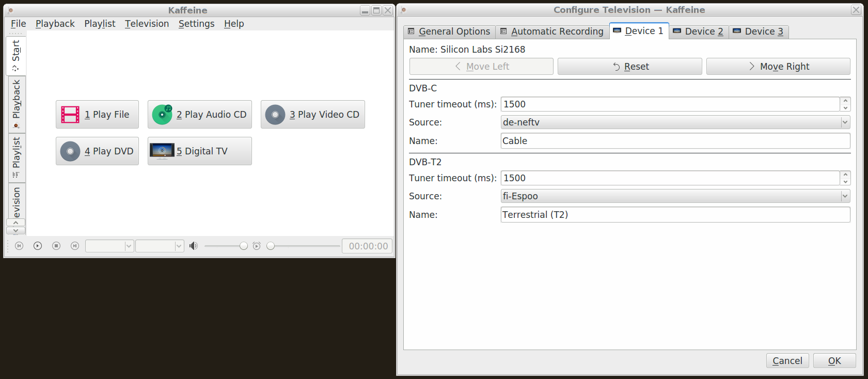Click the Device 3 tab's device icon
The width and height of the screenshot is (868, 379).
pyautogui.click(x=737, y=31)
